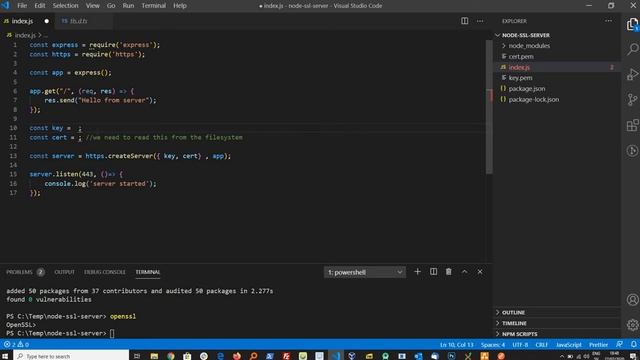
Task: Open the Terminal menu
Action: tap(153, 6)
